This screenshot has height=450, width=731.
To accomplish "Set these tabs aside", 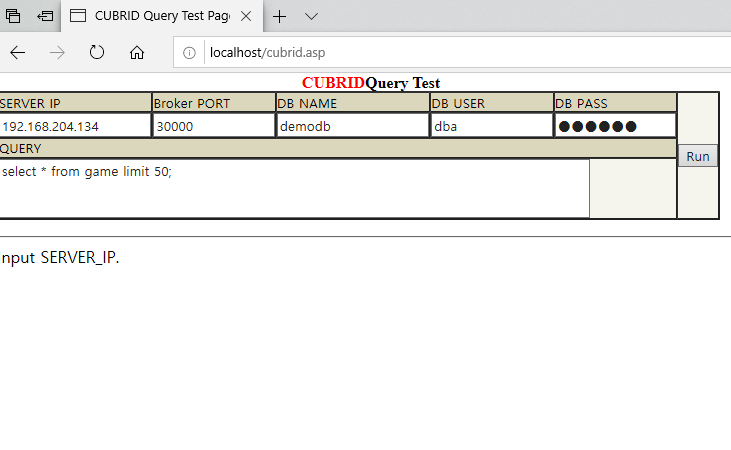I will (x=45, y=16).
